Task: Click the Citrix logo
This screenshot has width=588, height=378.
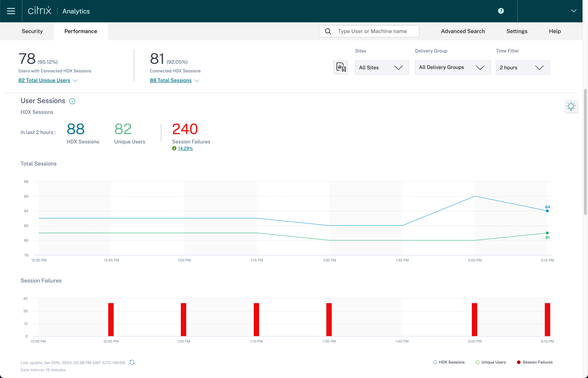Action: click(x=40, y=11)
